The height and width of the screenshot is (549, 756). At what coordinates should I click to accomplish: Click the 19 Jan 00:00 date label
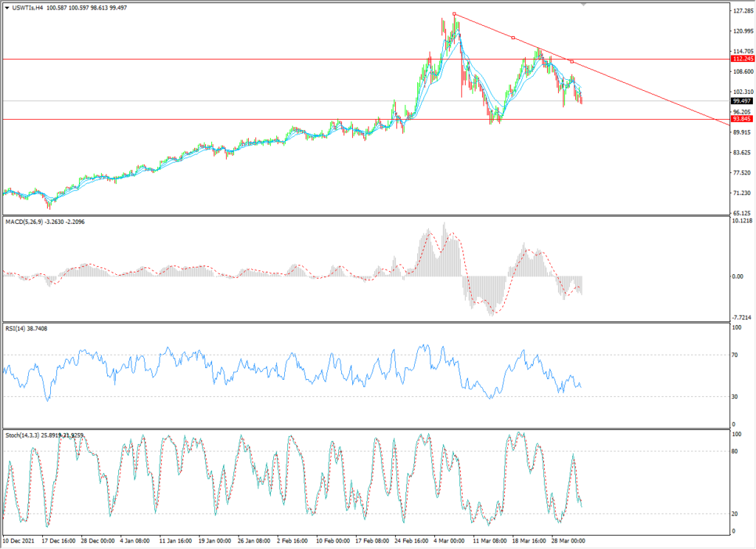tap(215, 541)
